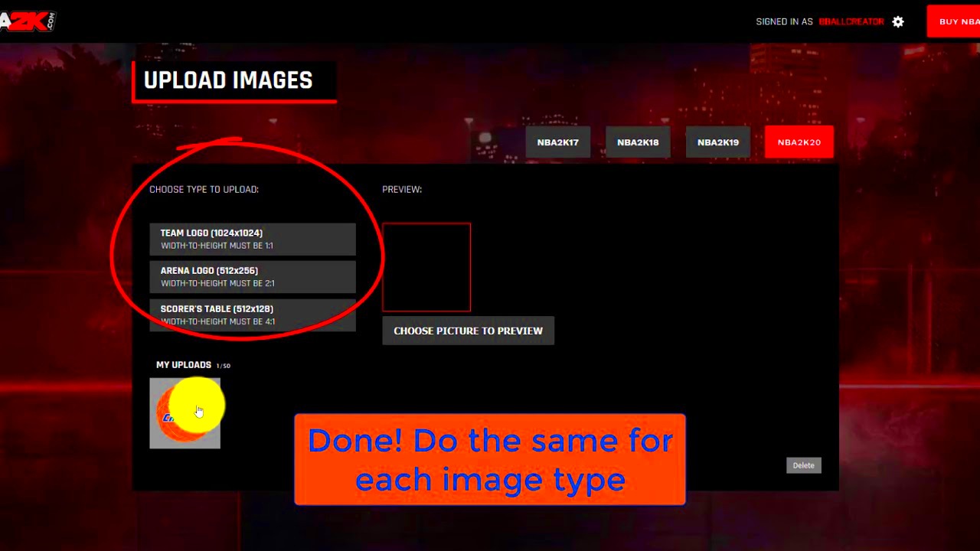
Task: Select the uploaded image thumbnail under My Uploads
Action: click(185, 413)
